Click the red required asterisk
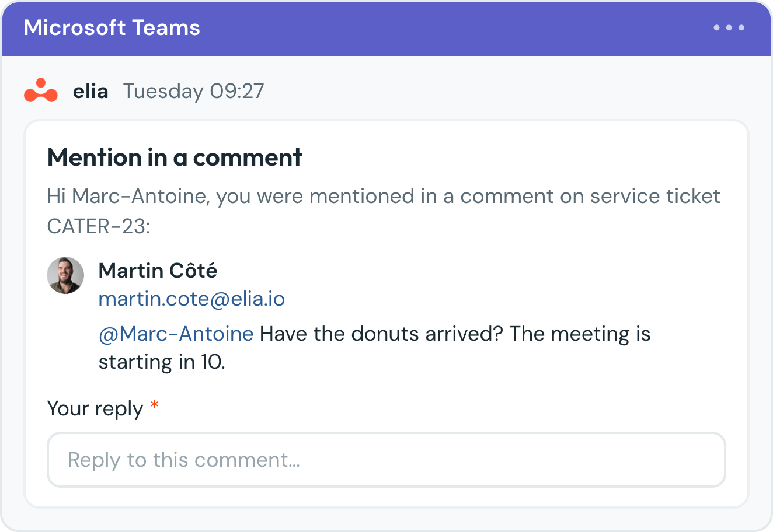 point(155,405)
